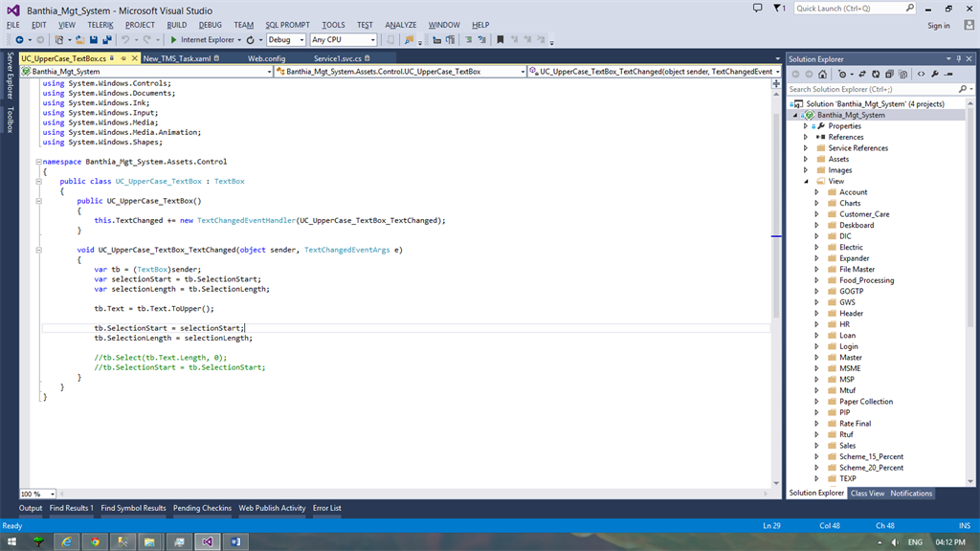980x551 pixels.
Task: Click the Home icon in Solution Explorer
Action: 823,74
